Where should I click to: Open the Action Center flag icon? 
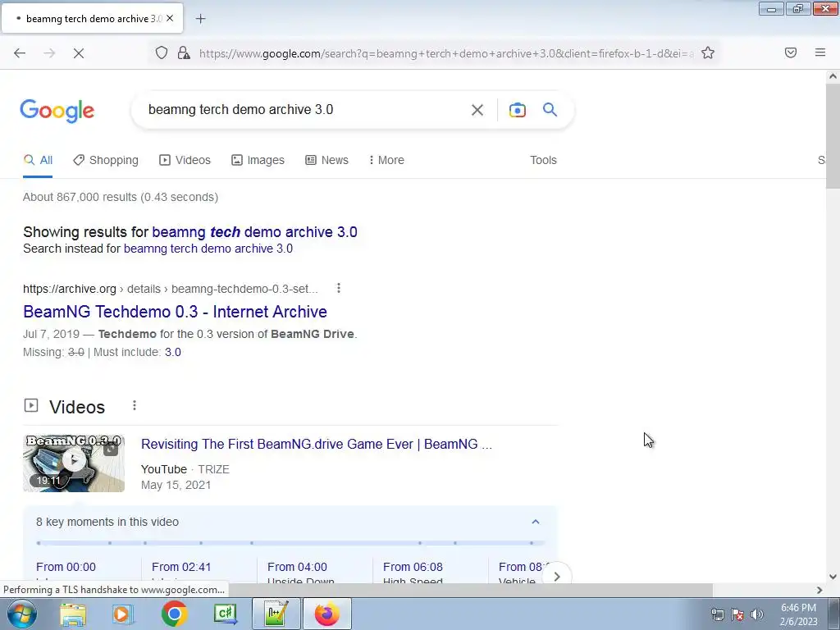pos(737,614)
